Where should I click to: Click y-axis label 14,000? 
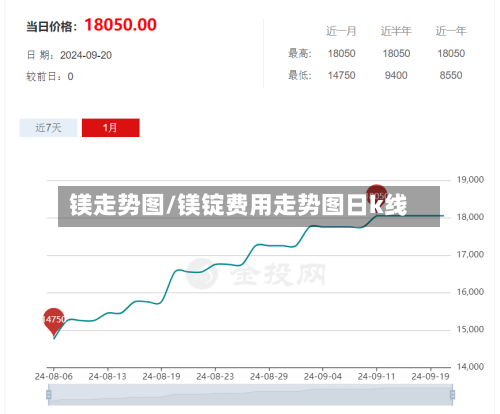[470, 367]
